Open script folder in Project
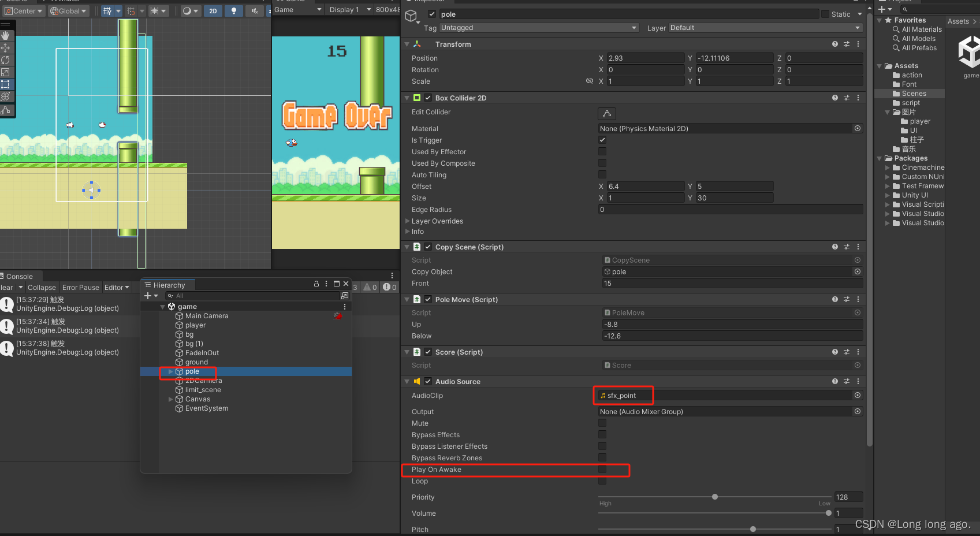This screenshot has width=980, height=536. pyautogui.click(x=911, y=103)
